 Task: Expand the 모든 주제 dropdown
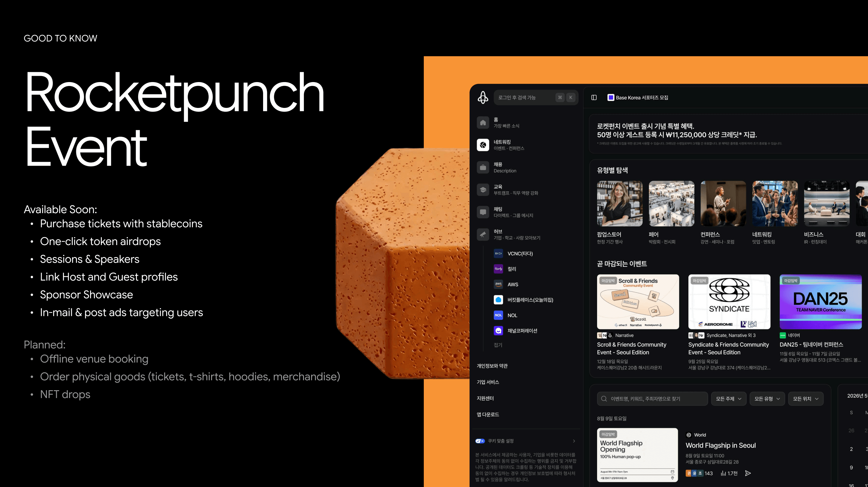[x=729, y=399]
